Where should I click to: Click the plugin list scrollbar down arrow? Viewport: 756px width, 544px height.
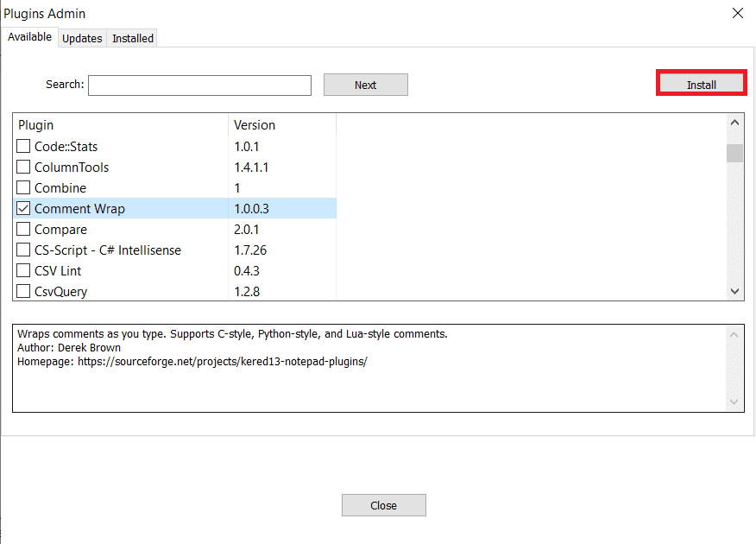734,291
